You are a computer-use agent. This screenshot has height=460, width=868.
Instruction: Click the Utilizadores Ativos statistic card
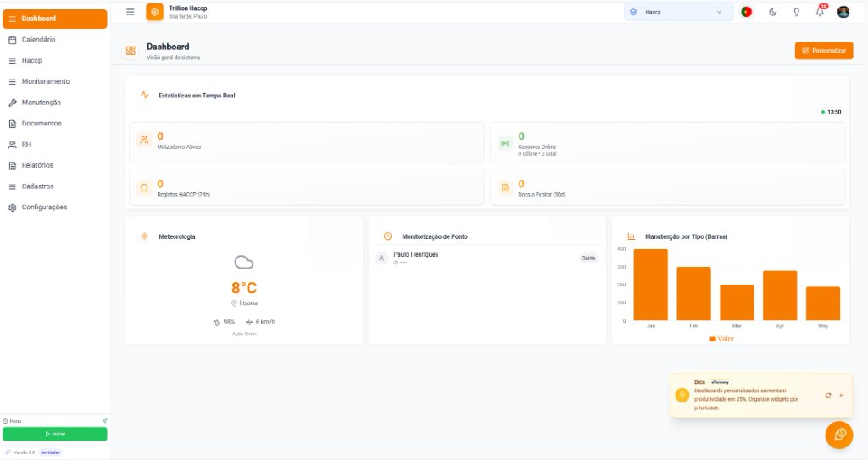tap(307, 143)
